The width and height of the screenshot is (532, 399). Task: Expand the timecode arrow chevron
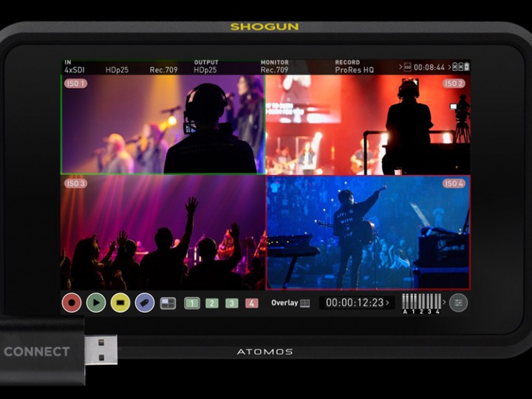(x=387, y=302)
